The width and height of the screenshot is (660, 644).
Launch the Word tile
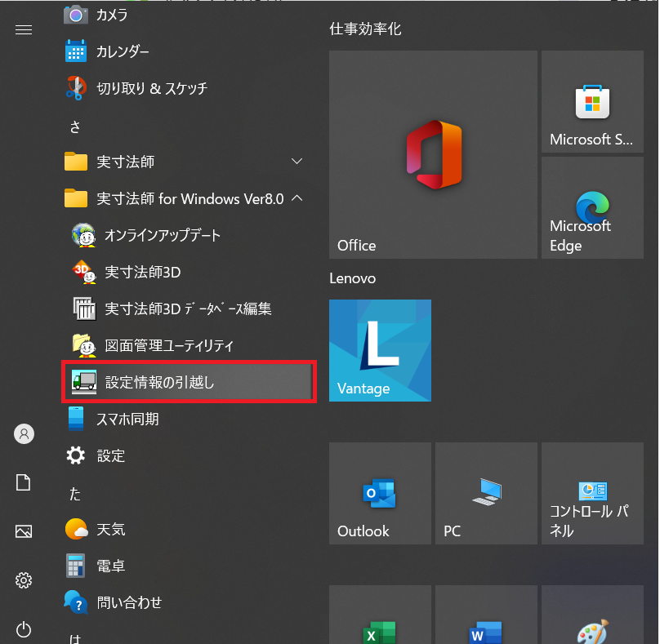tap(486, 615)
